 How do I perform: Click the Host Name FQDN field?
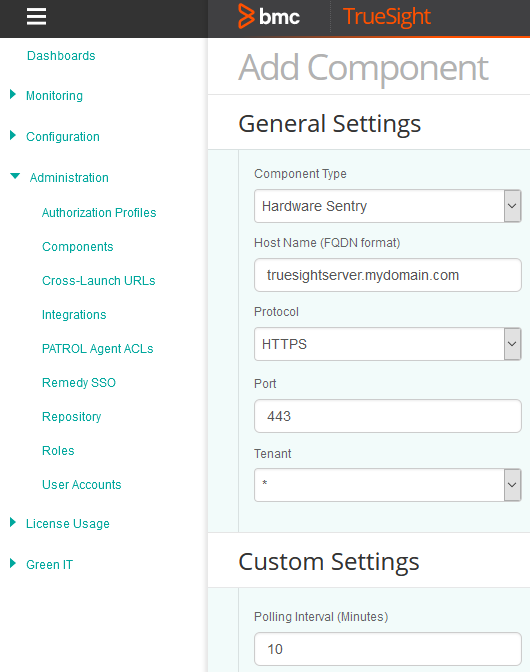[x=387, y=275]
